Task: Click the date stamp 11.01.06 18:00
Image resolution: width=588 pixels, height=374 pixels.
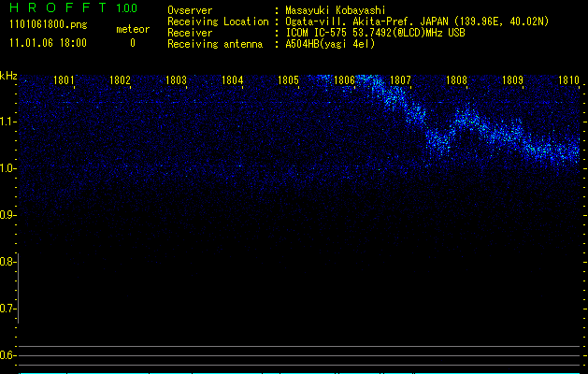Action: [48, 43]
